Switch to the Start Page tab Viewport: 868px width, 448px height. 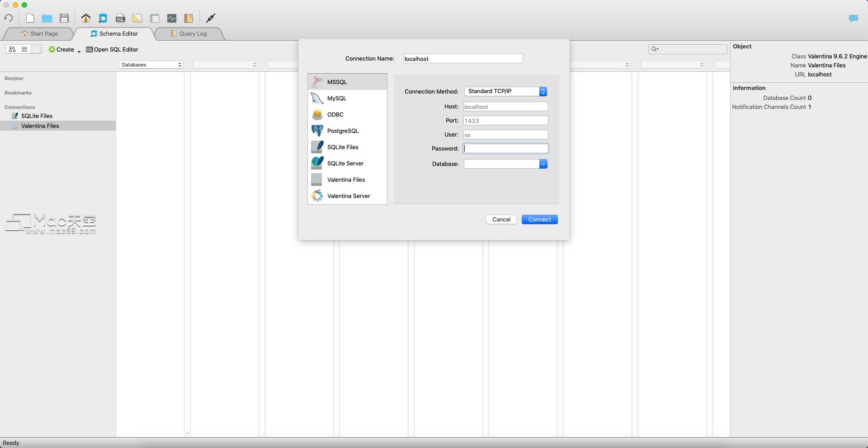coord(40,33)
